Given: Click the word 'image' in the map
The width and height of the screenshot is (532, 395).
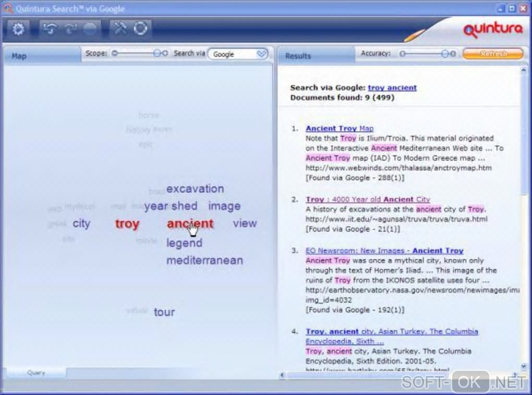Looking at the screenshot, I should (x=224, y=206).
